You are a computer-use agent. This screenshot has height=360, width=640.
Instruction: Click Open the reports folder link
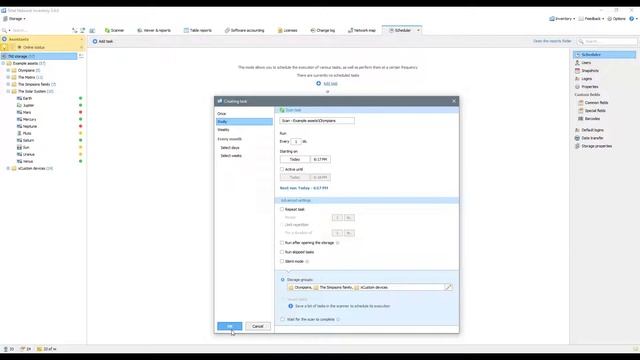552,41
